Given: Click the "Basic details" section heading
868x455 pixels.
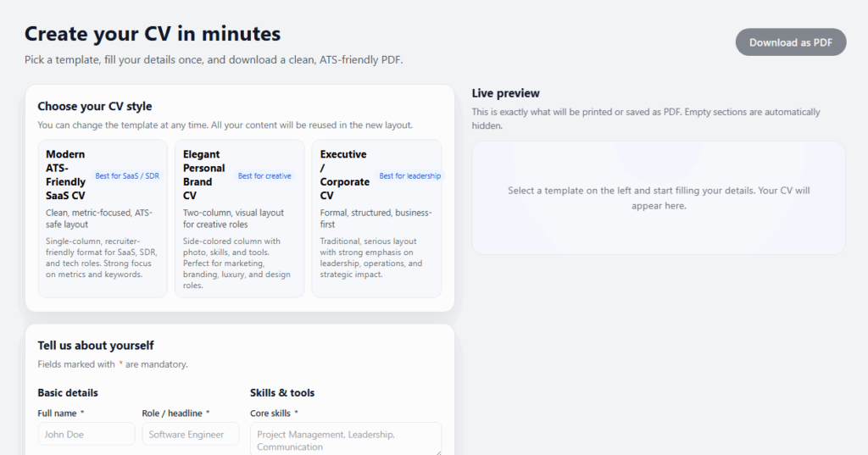Looking at the screenshot, I should click(68, 393).
